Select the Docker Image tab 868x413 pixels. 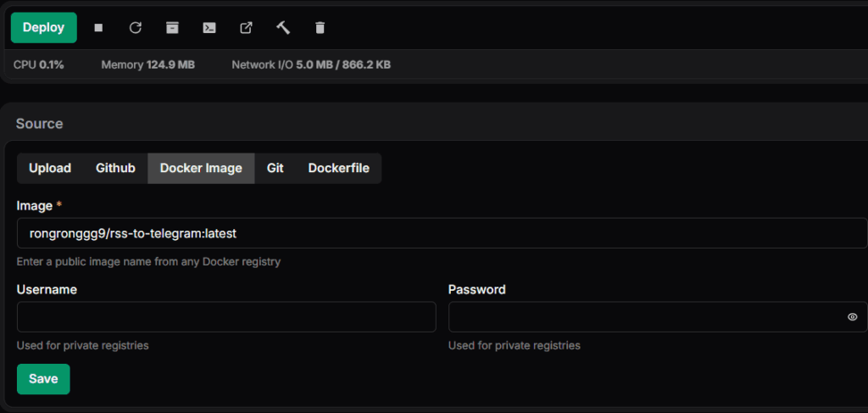201,168
